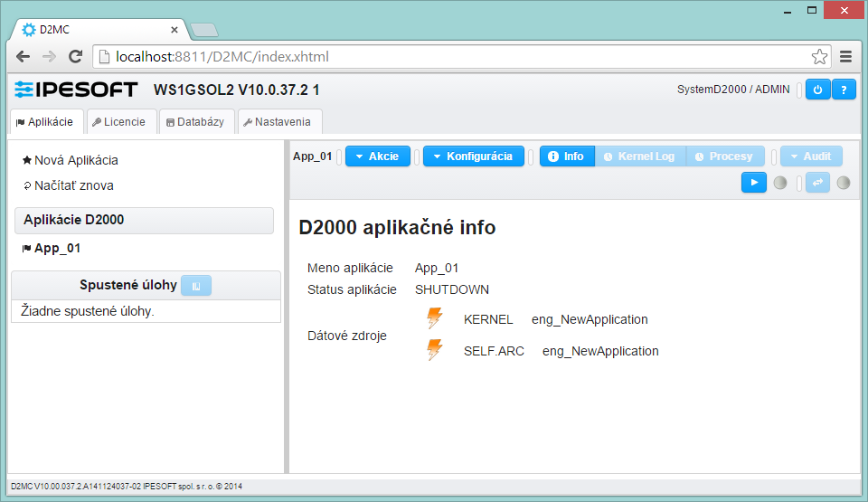Open help with the question mark button
This screenshot has width=868, height=502.
844,90
